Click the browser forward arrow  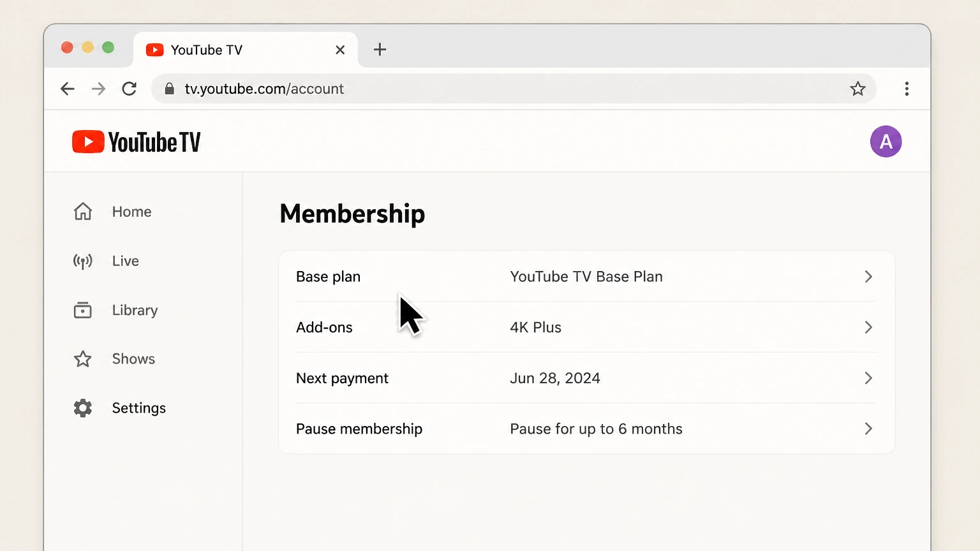pos(98,89)
